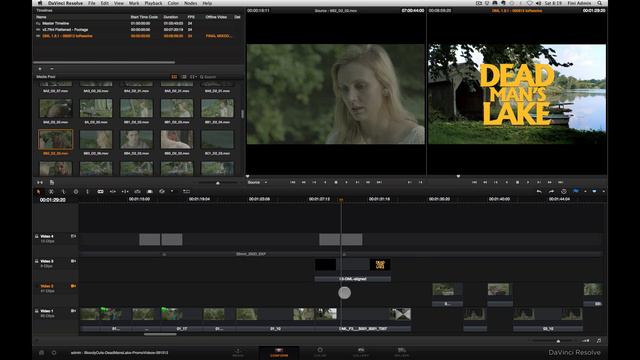Open the Mark menu
640x360 pixels.
coord(134,3)
